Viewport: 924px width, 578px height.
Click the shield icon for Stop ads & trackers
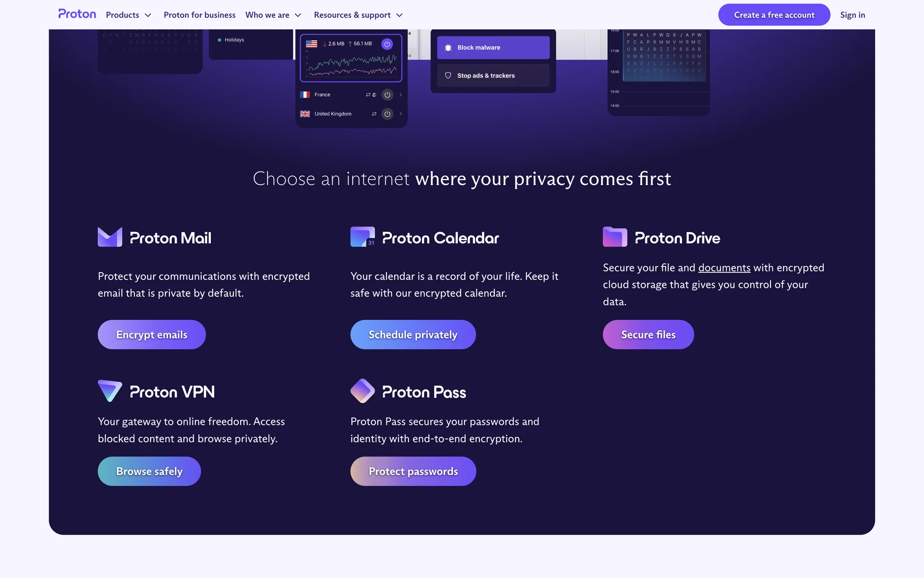[448, 76]
